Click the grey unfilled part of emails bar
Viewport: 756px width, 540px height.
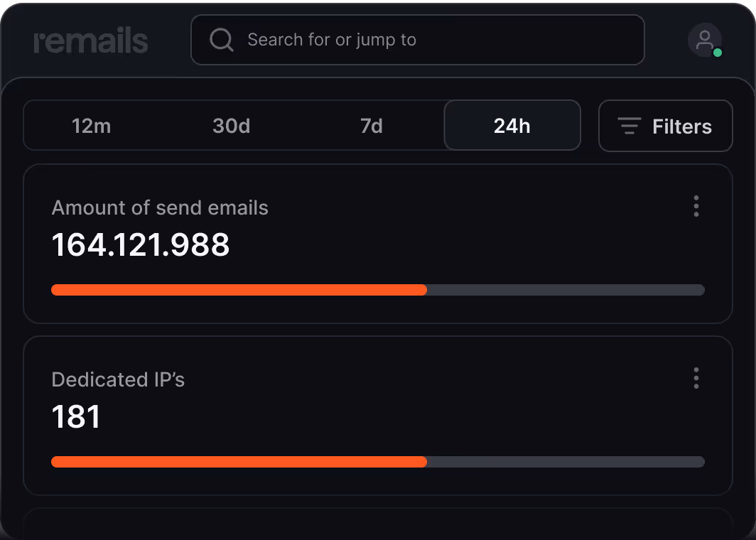click(566, 290)
